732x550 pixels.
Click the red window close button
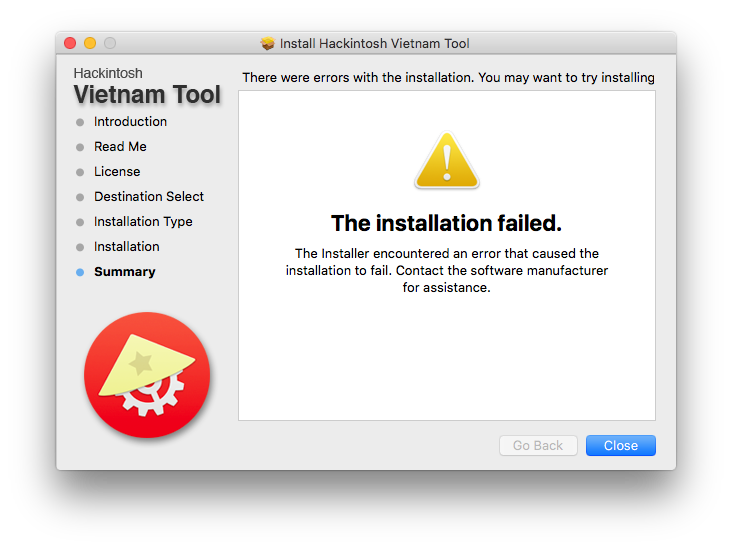click(x=70, y=43)
